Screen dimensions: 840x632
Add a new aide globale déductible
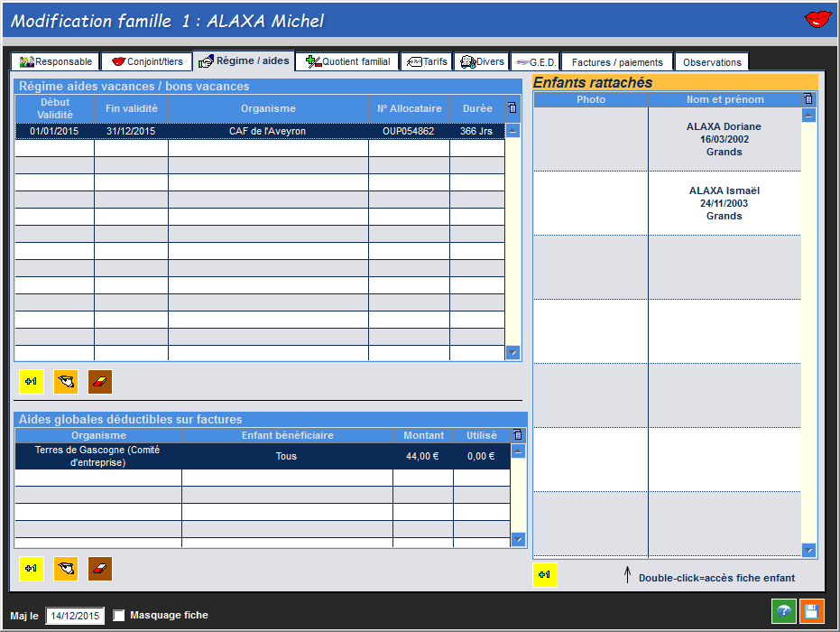tap(31, 569)
